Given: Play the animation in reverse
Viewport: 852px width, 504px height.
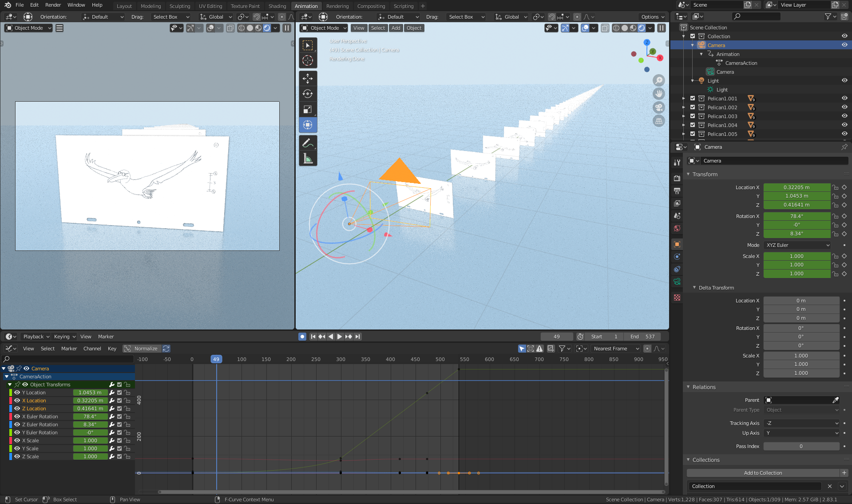Looking at the screenshot, I should (331, 337).
